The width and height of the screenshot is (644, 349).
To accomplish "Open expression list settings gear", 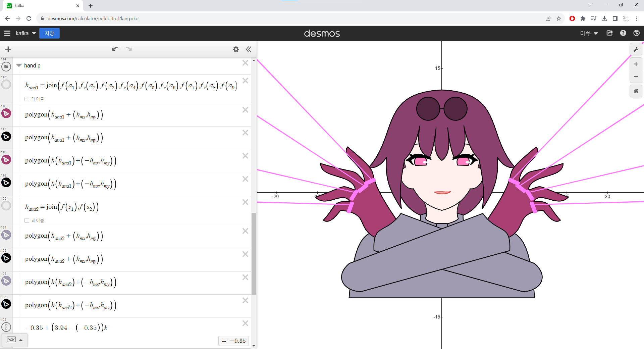I will point(236,49).
